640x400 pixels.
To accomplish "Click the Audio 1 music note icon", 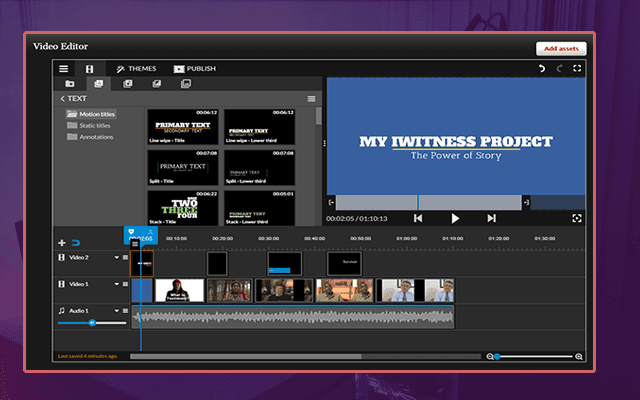I will 62,311.
